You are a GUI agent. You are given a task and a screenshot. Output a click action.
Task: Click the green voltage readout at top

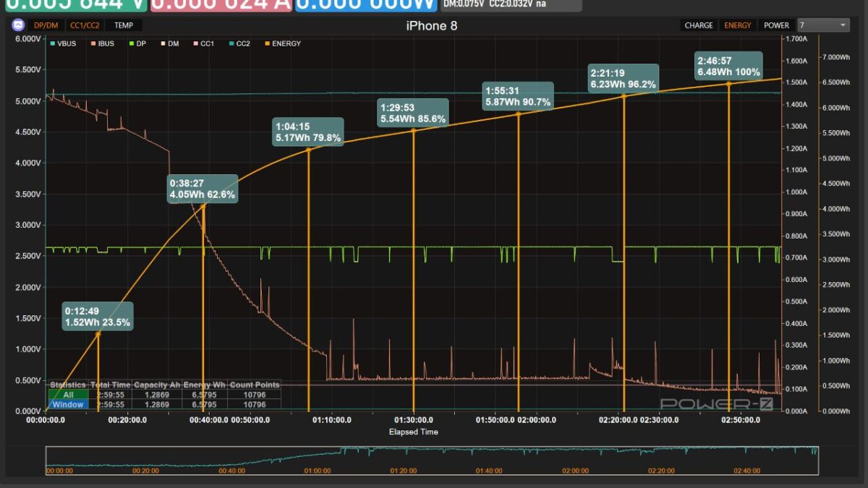click(75, 5)
